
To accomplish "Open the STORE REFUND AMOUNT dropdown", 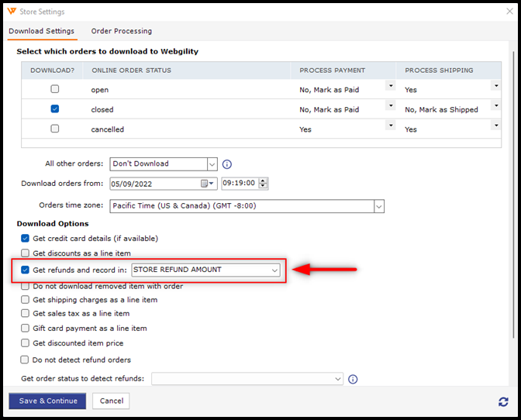I will [274, 270].
